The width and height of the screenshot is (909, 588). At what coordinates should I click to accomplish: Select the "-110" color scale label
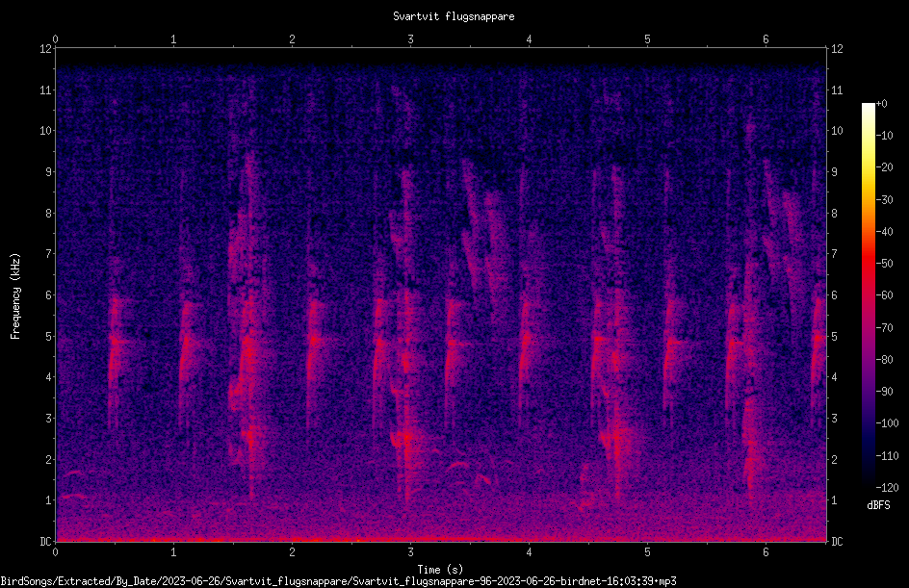[x=888, y=456]
